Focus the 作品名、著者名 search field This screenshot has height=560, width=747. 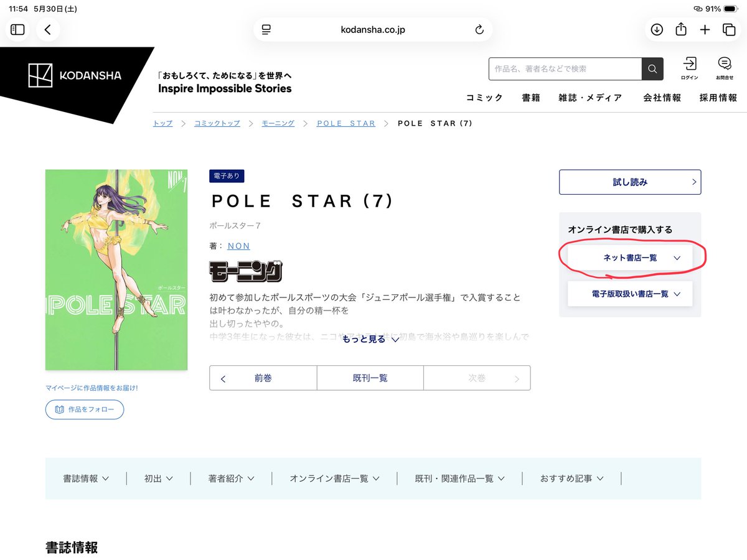[x=565, y=69]
